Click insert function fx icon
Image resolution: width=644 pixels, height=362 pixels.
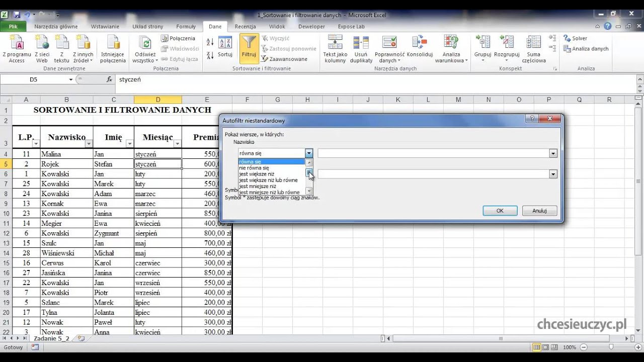click(109, 79)
